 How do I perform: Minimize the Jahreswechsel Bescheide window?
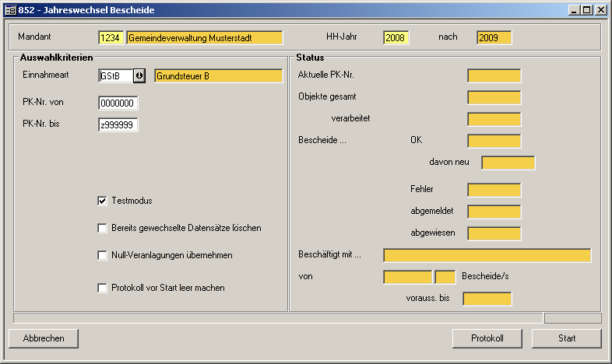pos(574,10)
